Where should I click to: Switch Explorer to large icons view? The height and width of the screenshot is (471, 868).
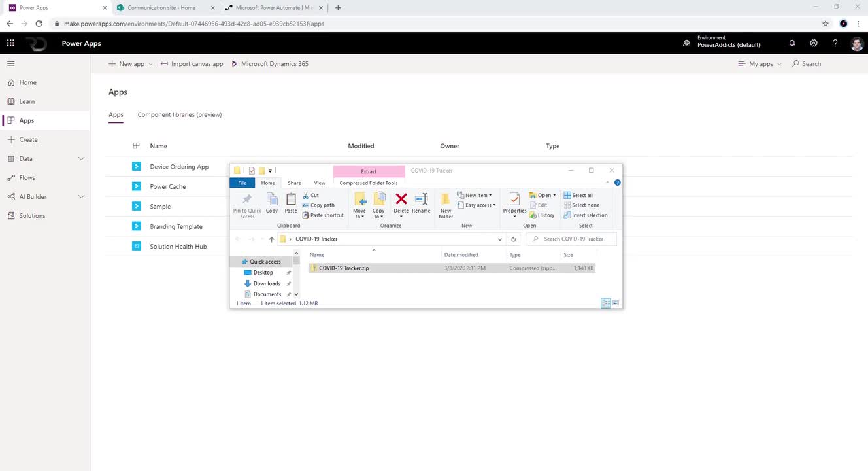[x=616, y=304]
